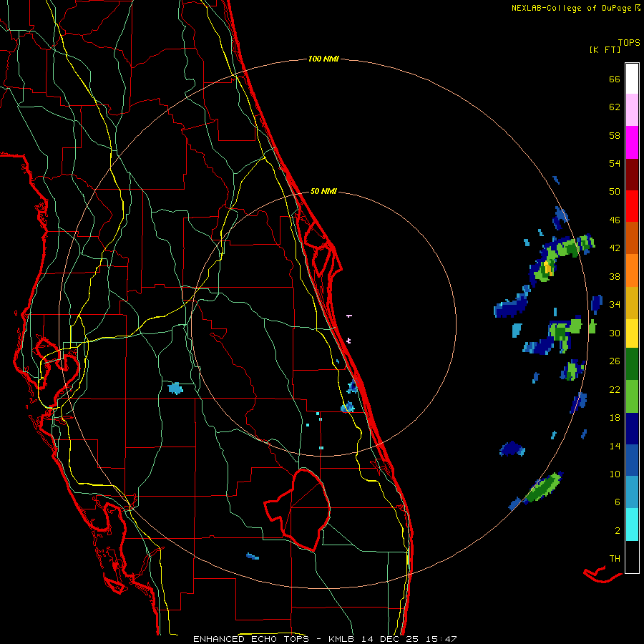Select the 30 value on the legend
The image size is (644, 644).
tap(615, 333)
